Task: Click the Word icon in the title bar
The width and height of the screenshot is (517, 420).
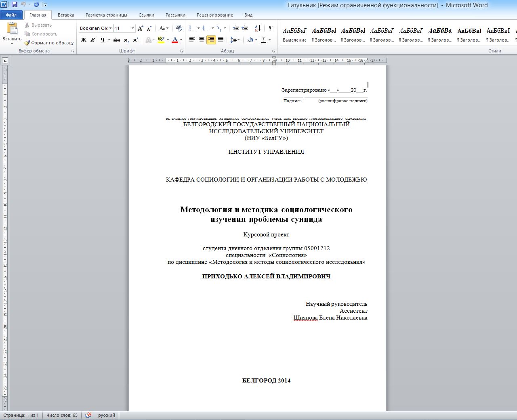Action: [4, 5]
